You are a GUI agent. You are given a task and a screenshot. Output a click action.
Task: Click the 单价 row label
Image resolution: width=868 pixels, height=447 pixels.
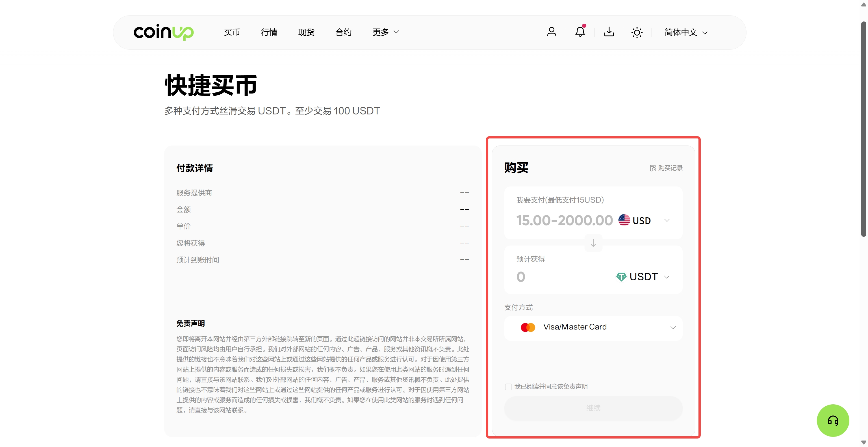click(x=183, y=226)
